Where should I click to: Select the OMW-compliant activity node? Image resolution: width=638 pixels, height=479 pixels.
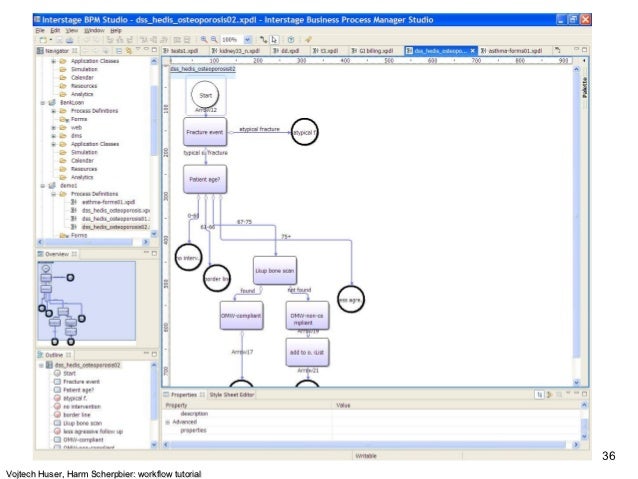tap(241, 315)
